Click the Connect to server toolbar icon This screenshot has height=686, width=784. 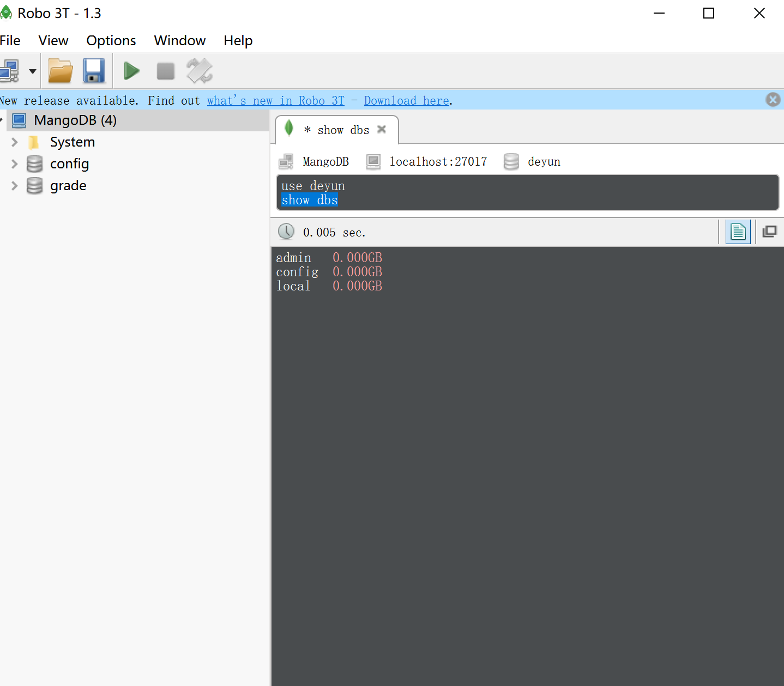(x=9, y=71)
